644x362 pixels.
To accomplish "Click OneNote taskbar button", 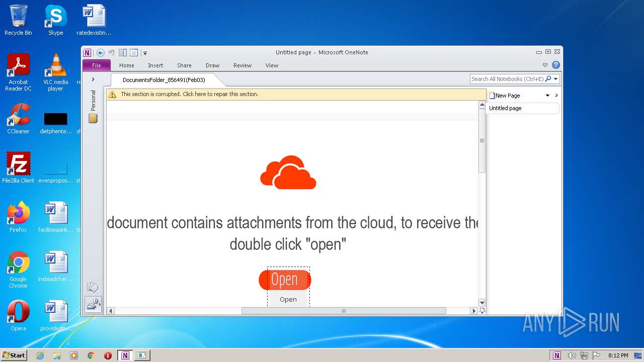I will click(125, 355).
